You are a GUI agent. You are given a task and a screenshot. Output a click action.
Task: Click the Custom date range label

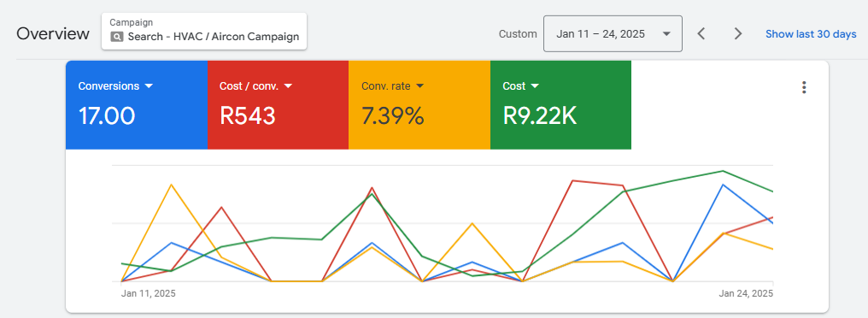pyautogui.click(x=518, y=34)
